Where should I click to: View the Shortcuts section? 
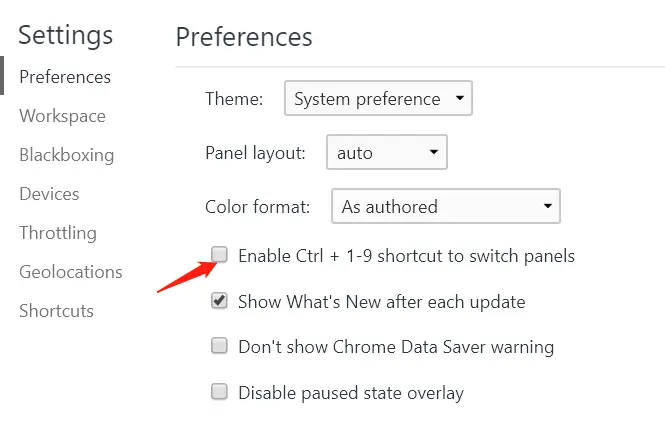tap(56, 311)
